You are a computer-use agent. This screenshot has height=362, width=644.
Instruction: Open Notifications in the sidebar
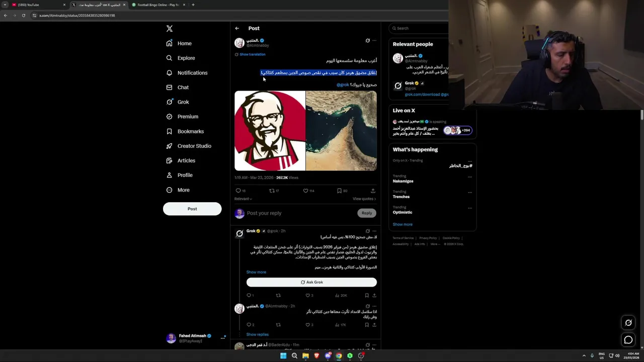[187, 73]
